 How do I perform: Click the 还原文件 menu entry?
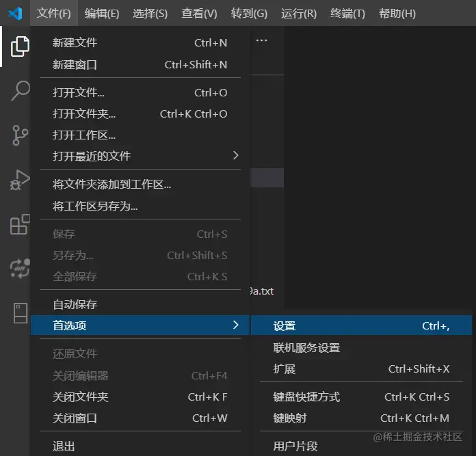[140, 353]
